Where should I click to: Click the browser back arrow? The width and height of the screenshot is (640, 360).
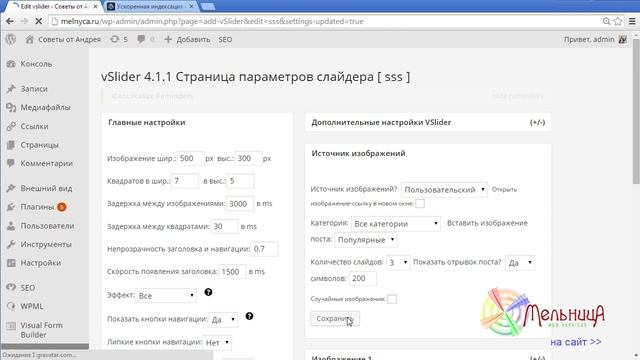[10, 21]
